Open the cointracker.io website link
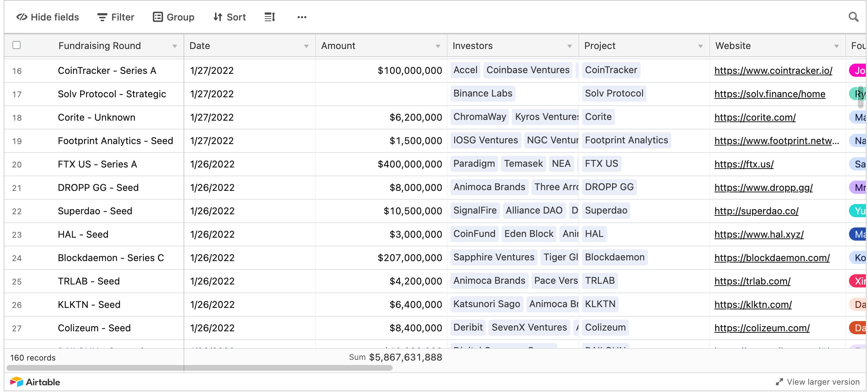The width and height of the screenshot is (868, 392). pos(773,71)
